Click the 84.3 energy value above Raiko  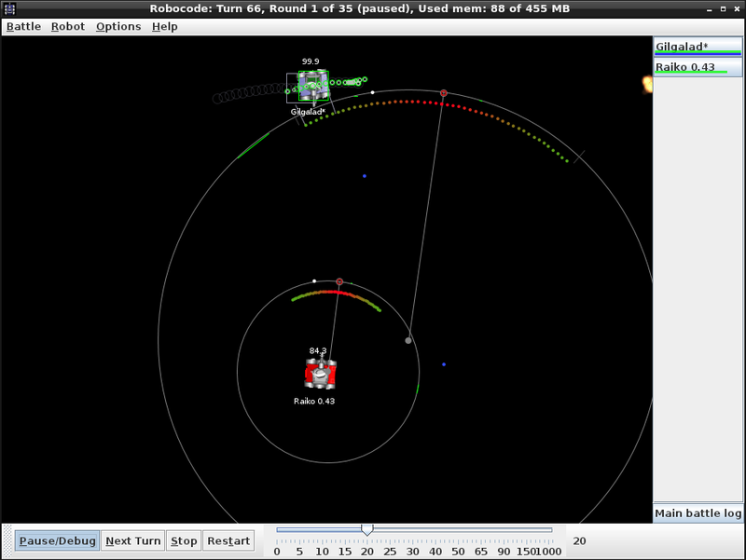(x=318, y=351)
